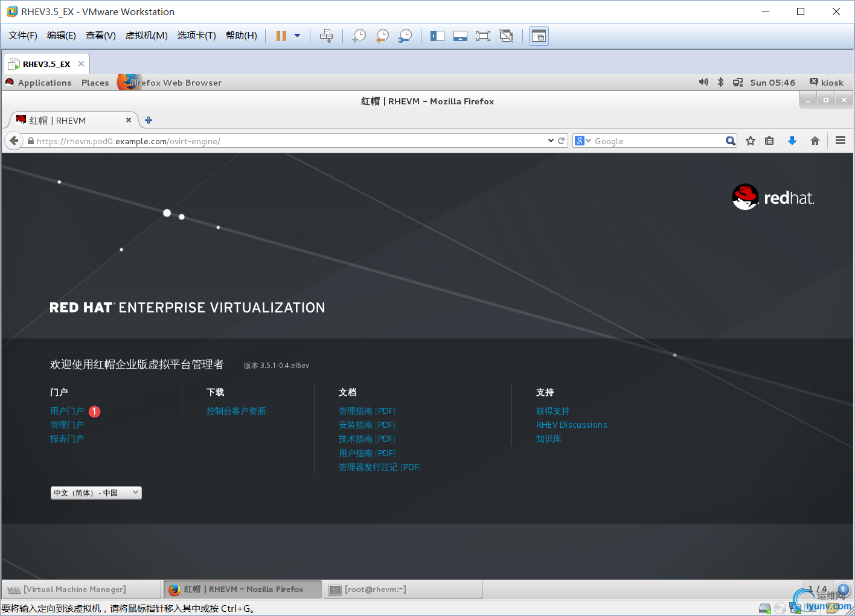
Task: Open the 管理门户 link
Action: [67, 425]
